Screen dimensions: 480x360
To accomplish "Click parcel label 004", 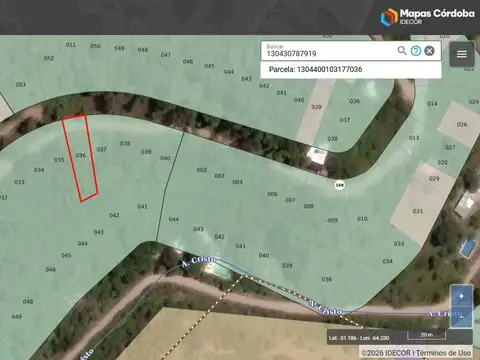I will 237,182.
